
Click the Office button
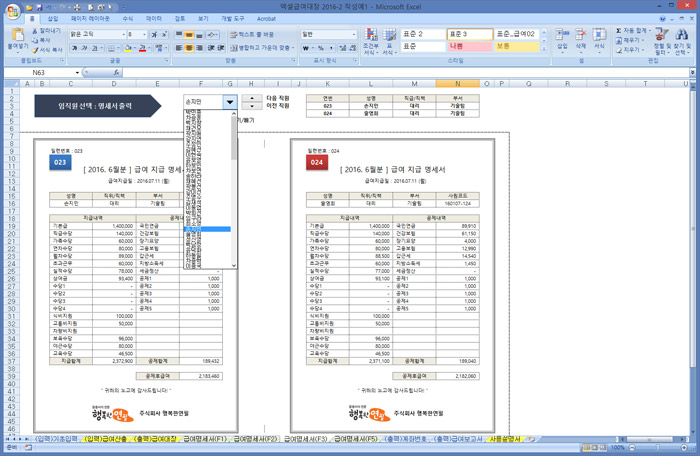click(12, 11)
